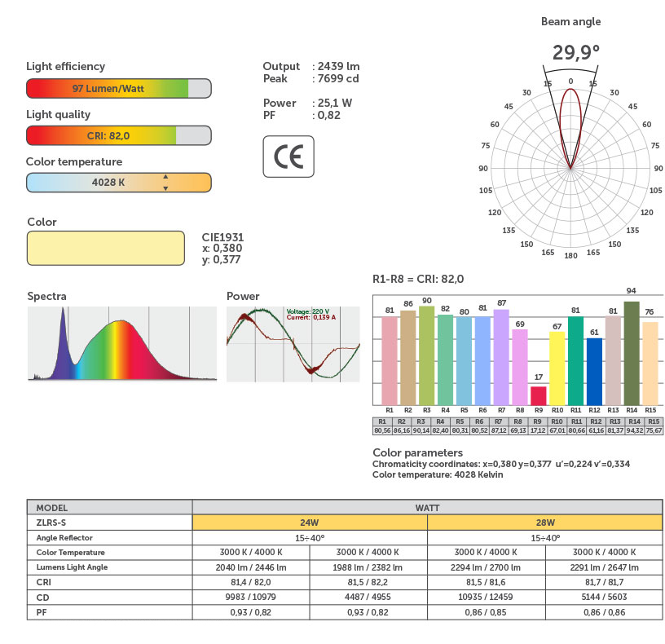
Task: Click the Spectra graph thumbnail
Action: click(x=122, y=344)
